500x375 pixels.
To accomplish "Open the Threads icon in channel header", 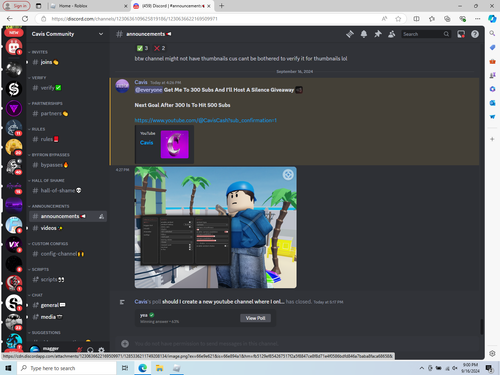I will coord(350,34).
